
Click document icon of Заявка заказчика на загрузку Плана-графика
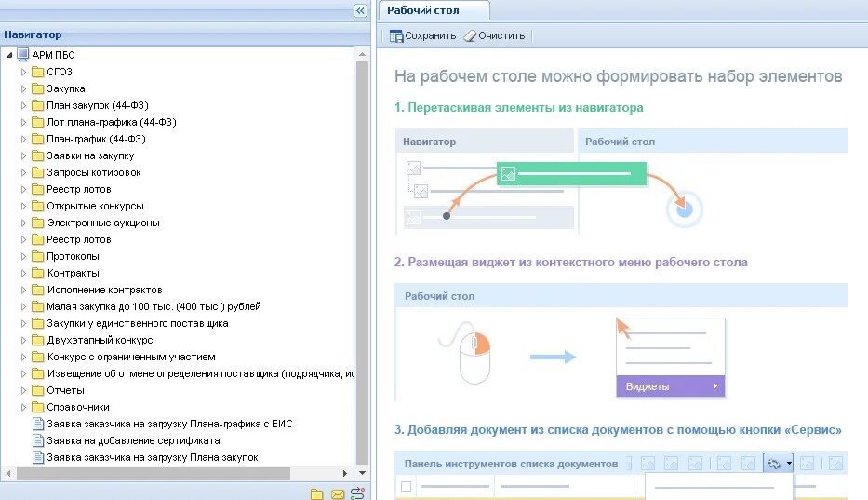coord(38,424)
